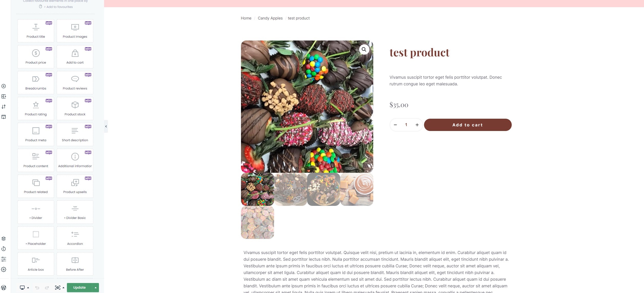Open the responsive device mode dropdown
Viewport: 644px width, 293px height.
pyautogui.click(x=24, y=288)
